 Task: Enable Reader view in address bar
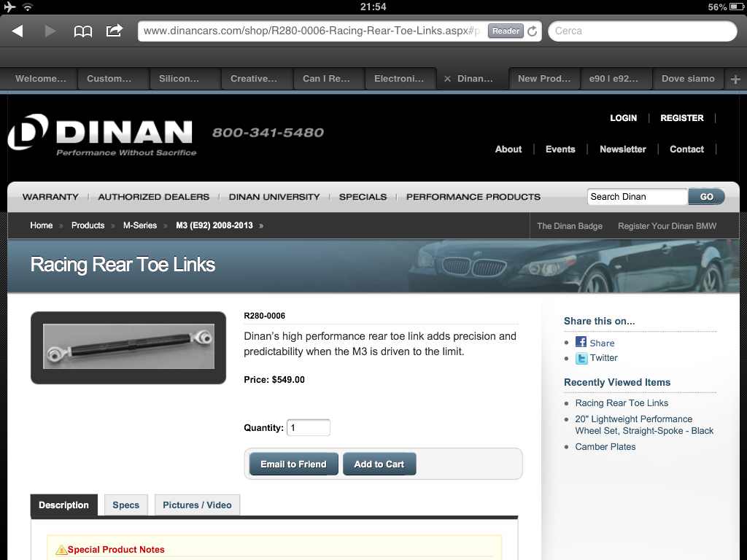[x=506, y=31]
